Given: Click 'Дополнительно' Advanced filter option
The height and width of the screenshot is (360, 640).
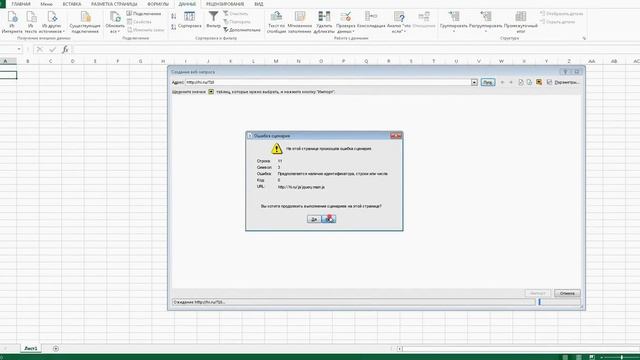Looking at the screenshot, I should (x=242, y=30).
